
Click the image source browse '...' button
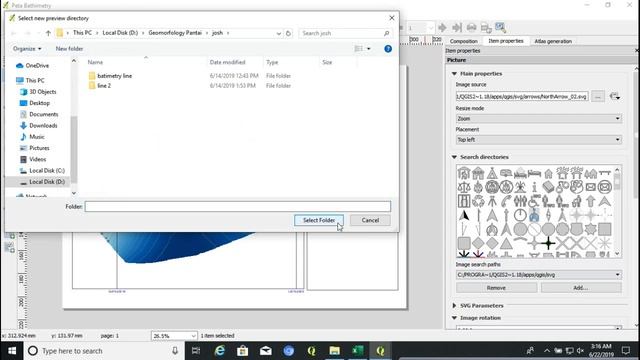[x=598, y=97]
